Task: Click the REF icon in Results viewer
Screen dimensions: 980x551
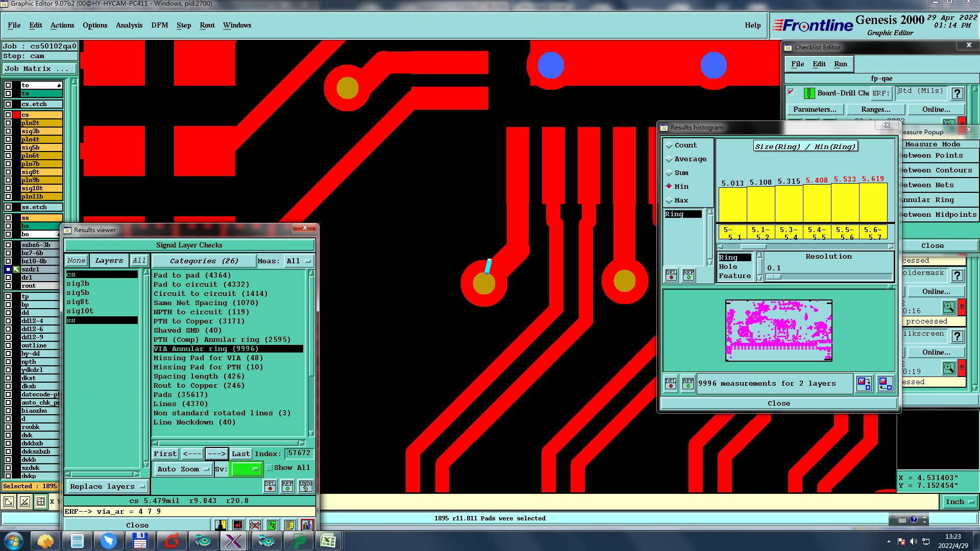Action: pos(287,486)
